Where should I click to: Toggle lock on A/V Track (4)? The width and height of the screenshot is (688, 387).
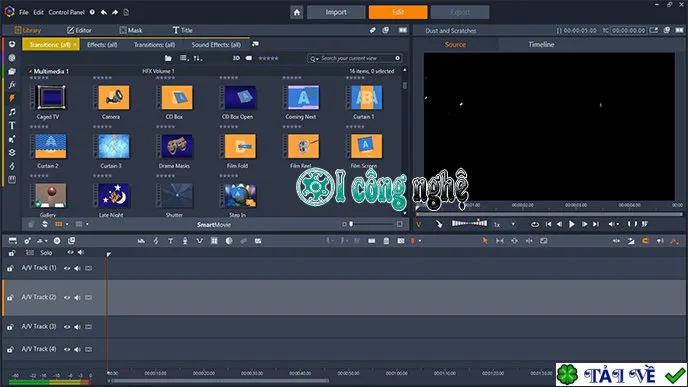pyautogui.click(x=11, y=349)
